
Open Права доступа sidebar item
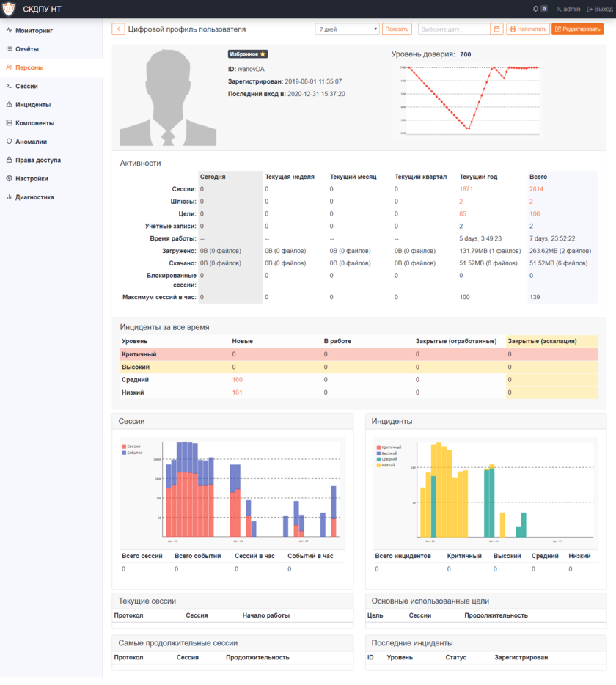38,160
